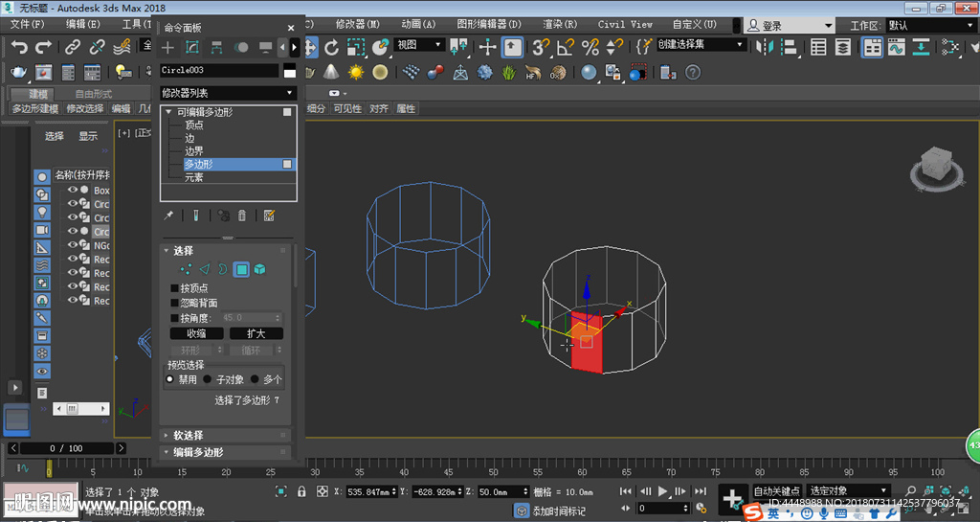980x522 pixels.
Task: Open the Hierarchy tab in command panel
Action: (x=216, y=48)
